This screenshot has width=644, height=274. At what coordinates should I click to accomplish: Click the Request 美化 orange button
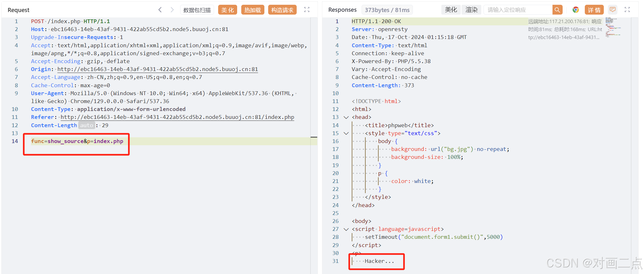click(227, 10)
